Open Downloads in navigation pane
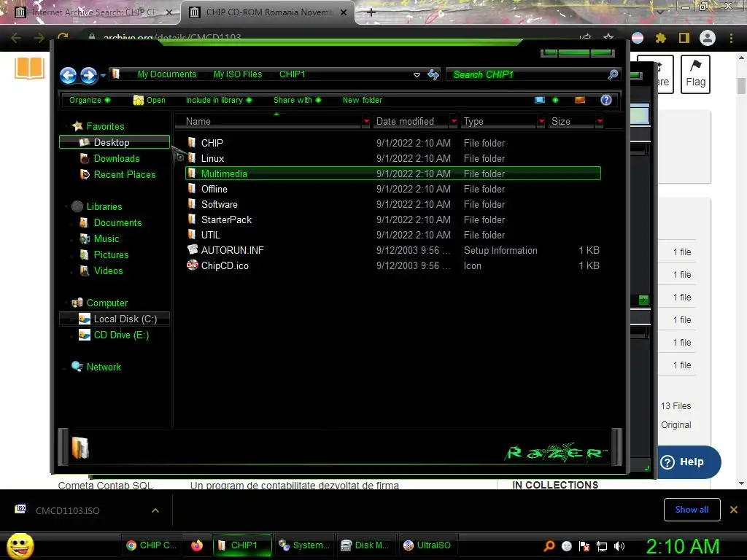The width and height of the screenshot is (747, 560). click(x=117, y=158)
